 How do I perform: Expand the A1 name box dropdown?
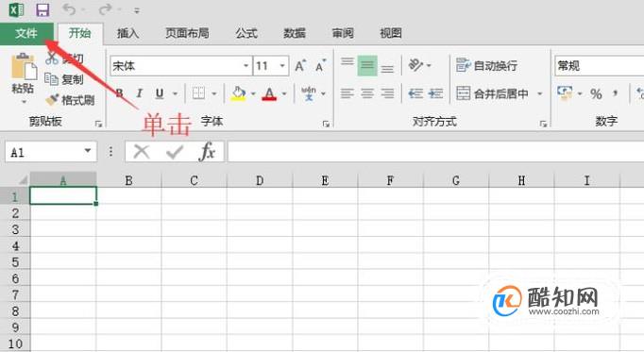pos(88,151)
